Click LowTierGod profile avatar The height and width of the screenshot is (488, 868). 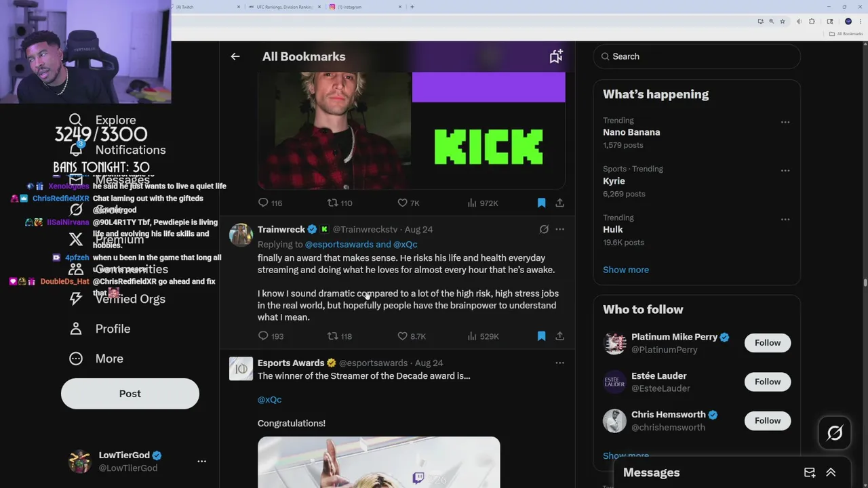(80, 461)
